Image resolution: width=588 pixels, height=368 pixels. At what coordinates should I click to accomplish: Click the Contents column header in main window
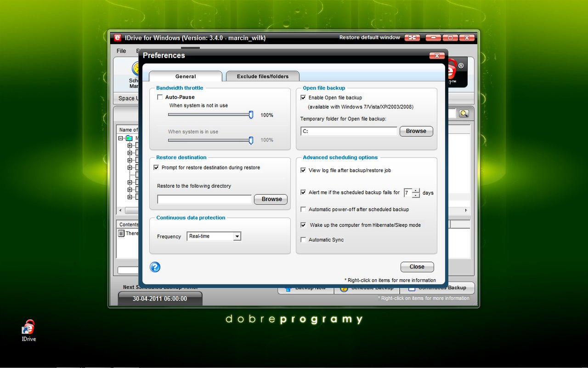click(x=128, y=224)
